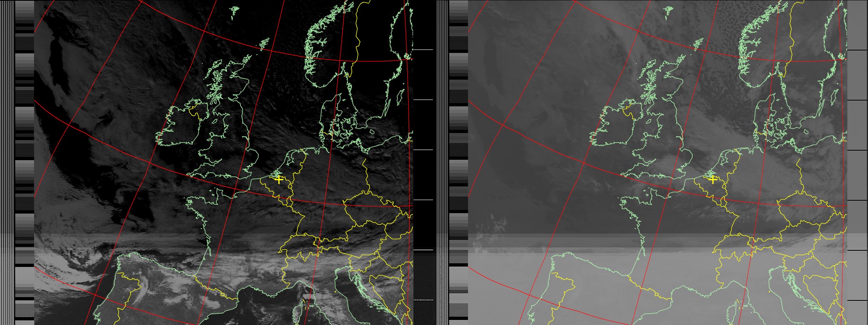Image resolution: width=868 pixels, height=325 pixels.
Task: Click the yellow crosshair in the left image
Action: click(x=279, y=180)
